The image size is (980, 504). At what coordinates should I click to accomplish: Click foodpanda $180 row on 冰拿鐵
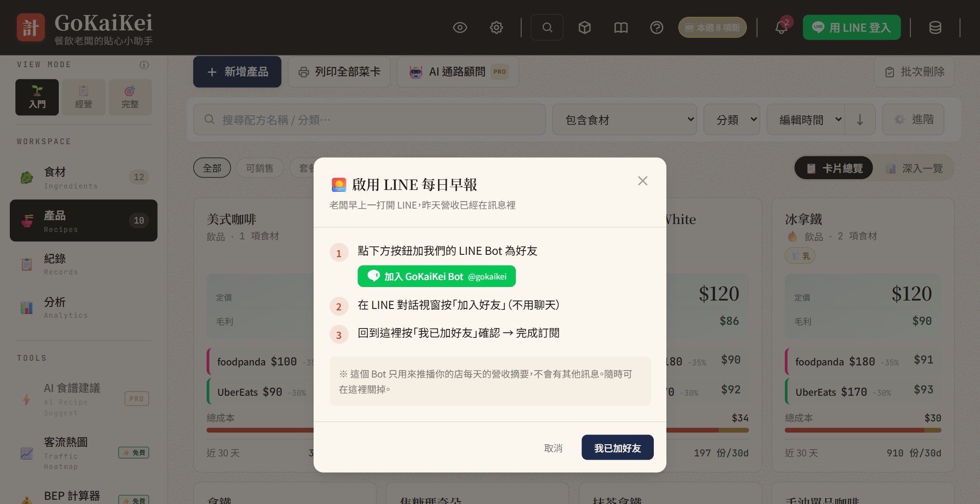point(863,361)
